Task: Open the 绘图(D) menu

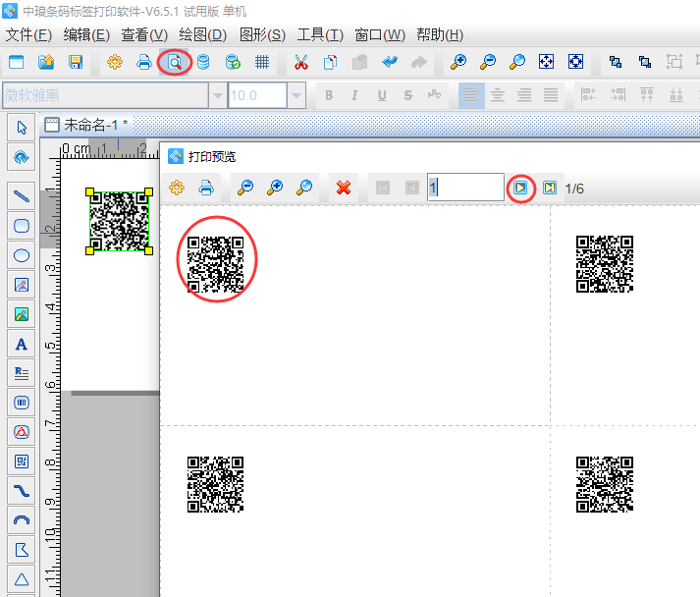Action: click(x=202, y=34)
